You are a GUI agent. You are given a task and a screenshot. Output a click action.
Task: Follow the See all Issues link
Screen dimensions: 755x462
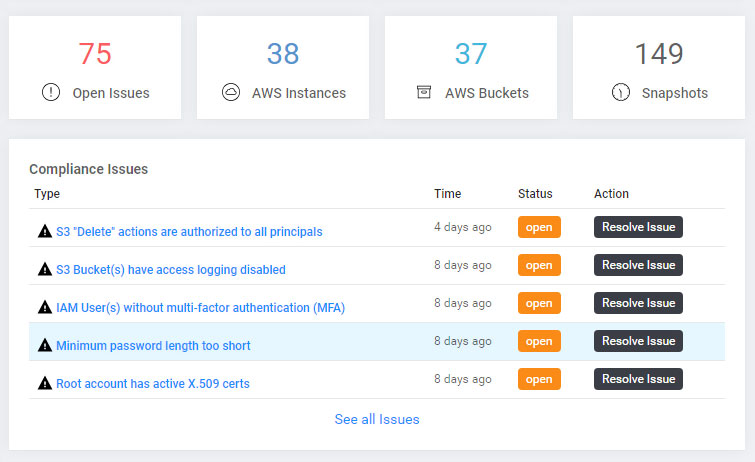(x=377, y=419)
